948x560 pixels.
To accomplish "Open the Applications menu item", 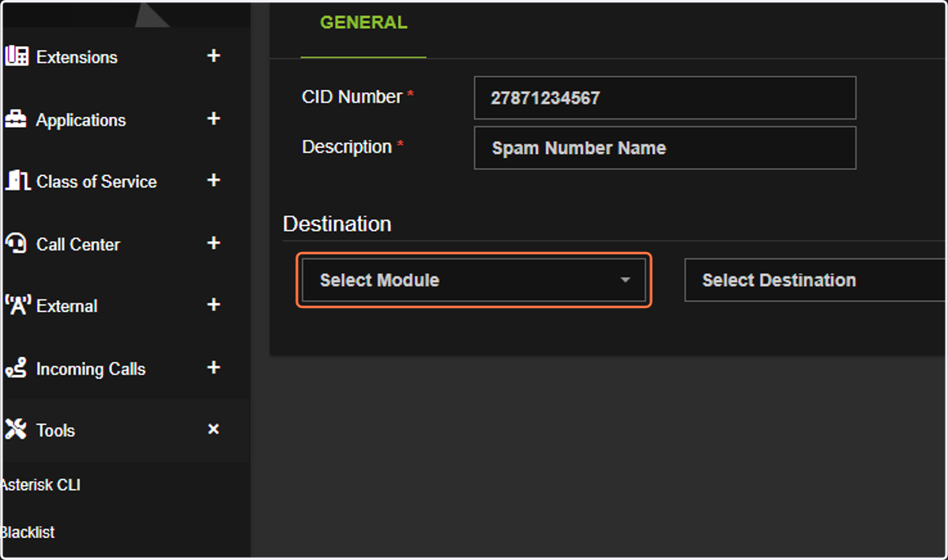I will click(81, 120).
